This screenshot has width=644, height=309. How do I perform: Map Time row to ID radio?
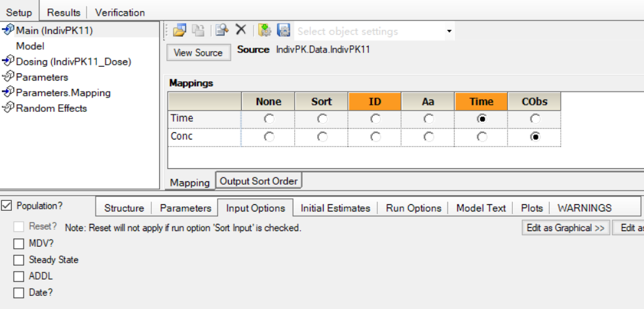click(x=375, y=119)
